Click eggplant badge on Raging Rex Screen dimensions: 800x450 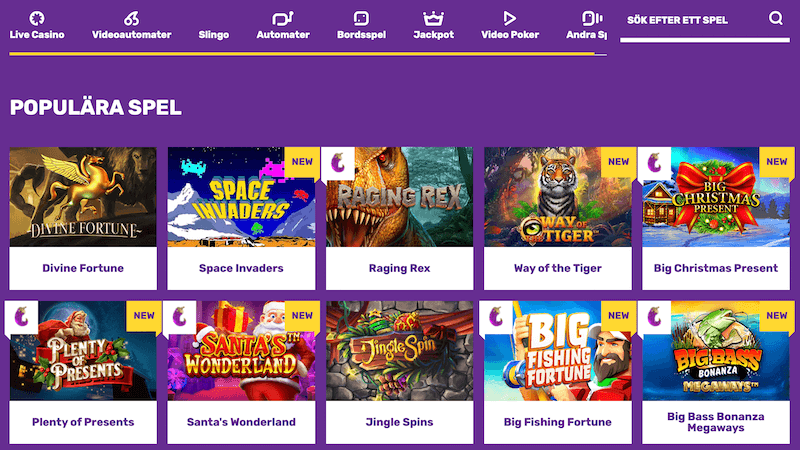pos(338,163)
